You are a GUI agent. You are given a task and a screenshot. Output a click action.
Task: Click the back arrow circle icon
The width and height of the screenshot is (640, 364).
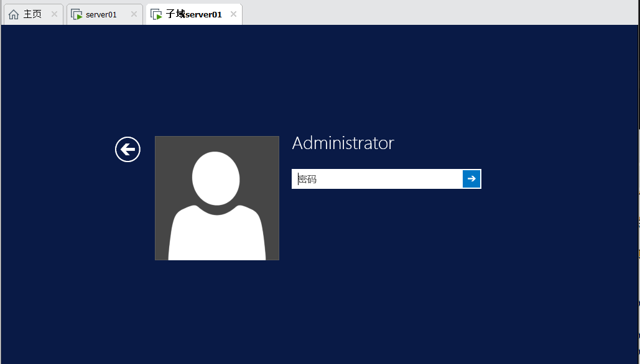click(128, 149)
